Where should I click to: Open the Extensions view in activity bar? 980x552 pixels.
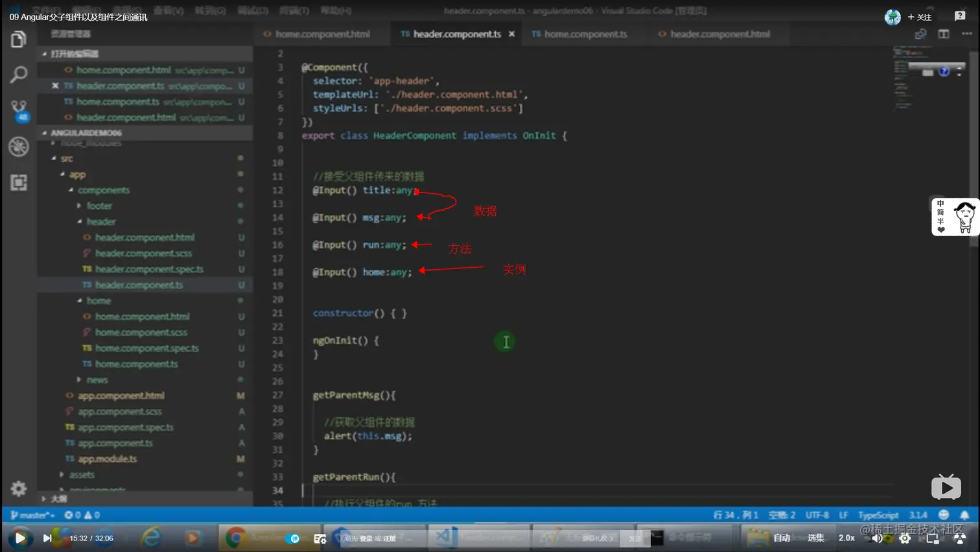tap(18, 182)
